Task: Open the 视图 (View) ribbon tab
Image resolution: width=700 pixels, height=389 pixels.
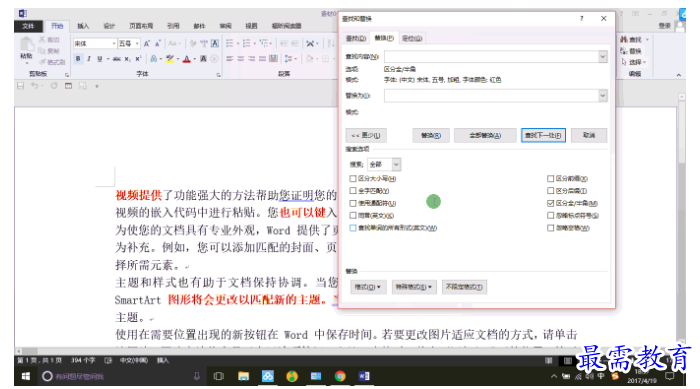Action: 251,26
